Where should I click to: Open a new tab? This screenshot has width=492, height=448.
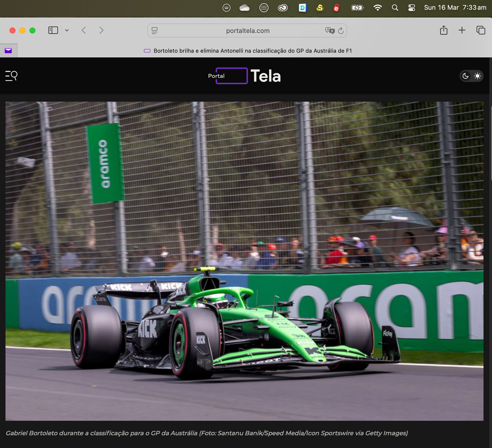coord(462,30)
